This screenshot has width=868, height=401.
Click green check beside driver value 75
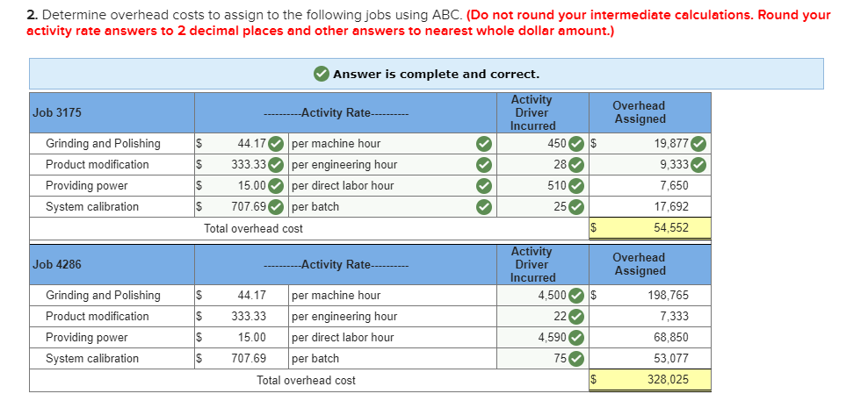(x=576, y=358)
